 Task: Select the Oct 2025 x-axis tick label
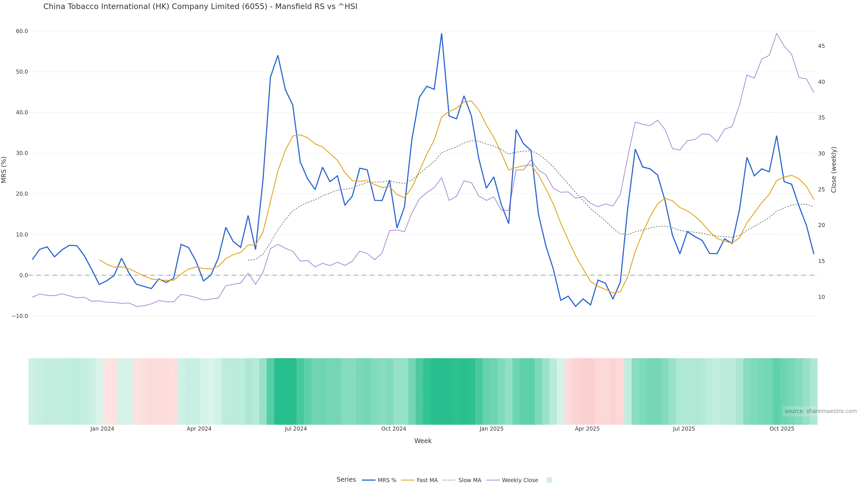coord(782,429)
